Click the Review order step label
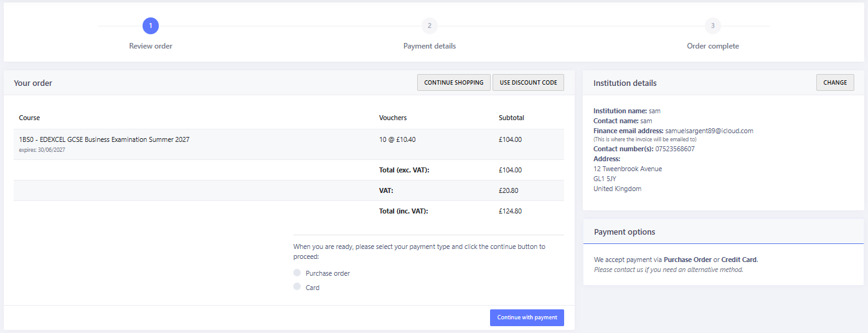 [x=151, y=46]
